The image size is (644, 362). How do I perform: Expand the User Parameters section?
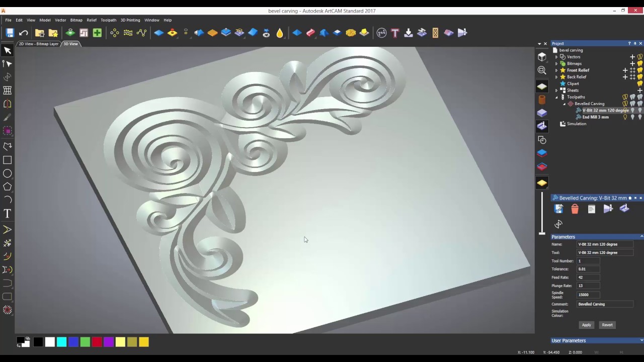click(x=641, y=340)
